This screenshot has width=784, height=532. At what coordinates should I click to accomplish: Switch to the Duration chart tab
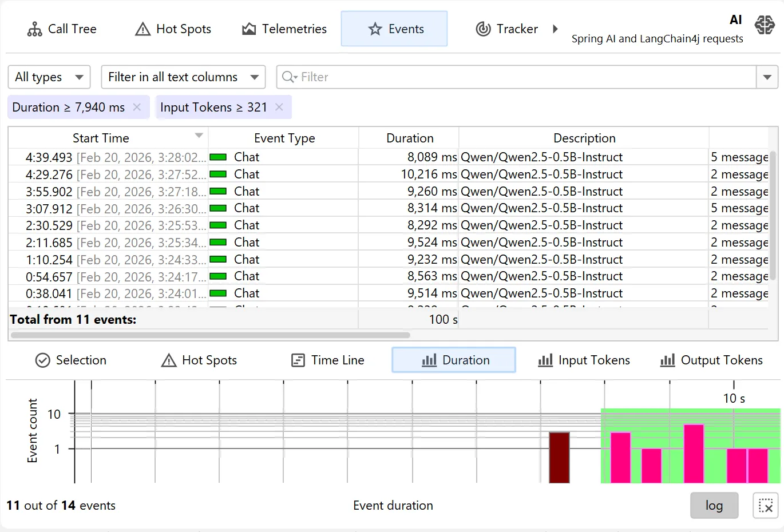pos(453,360)
